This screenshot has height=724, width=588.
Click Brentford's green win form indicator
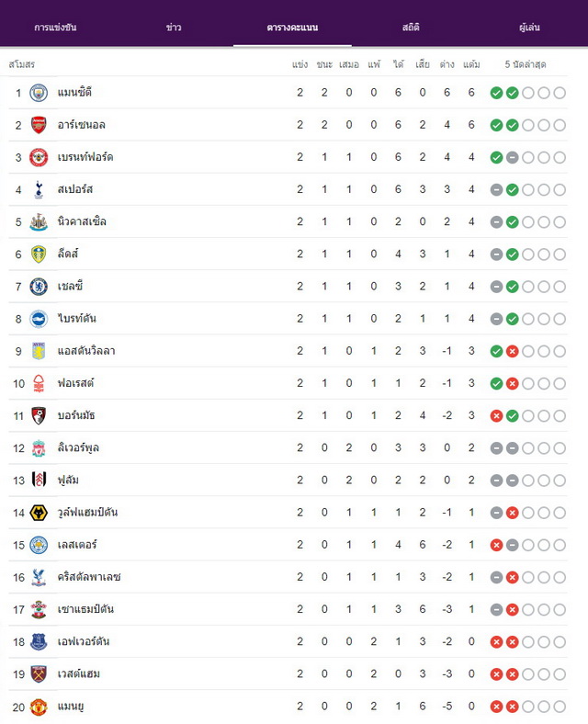[x=497, y=157]
